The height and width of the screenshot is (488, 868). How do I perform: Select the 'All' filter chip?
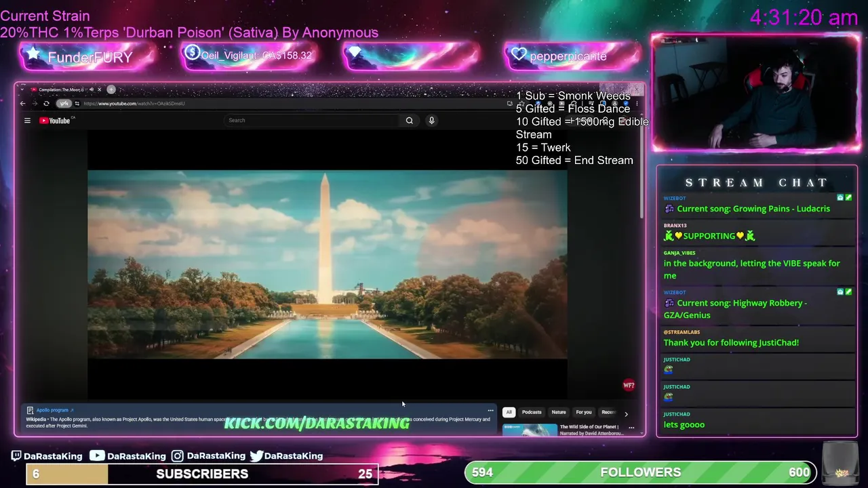click(509, 412)
